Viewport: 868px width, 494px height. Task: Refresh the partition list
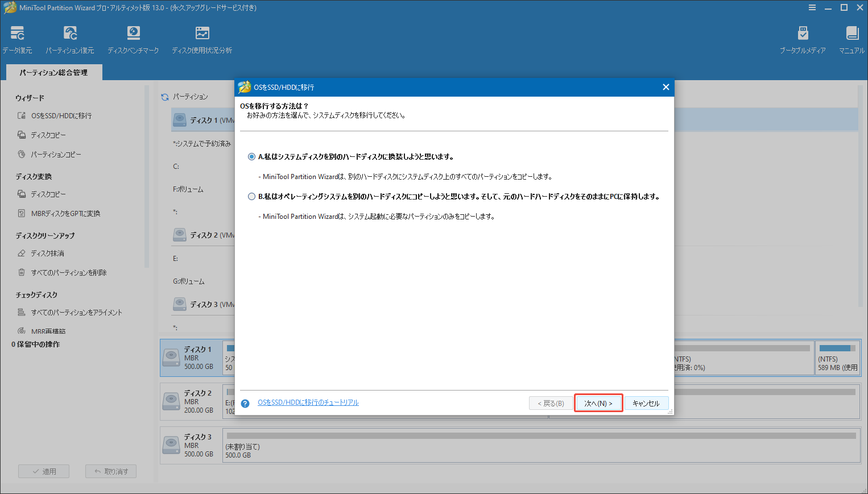point(164,97)
